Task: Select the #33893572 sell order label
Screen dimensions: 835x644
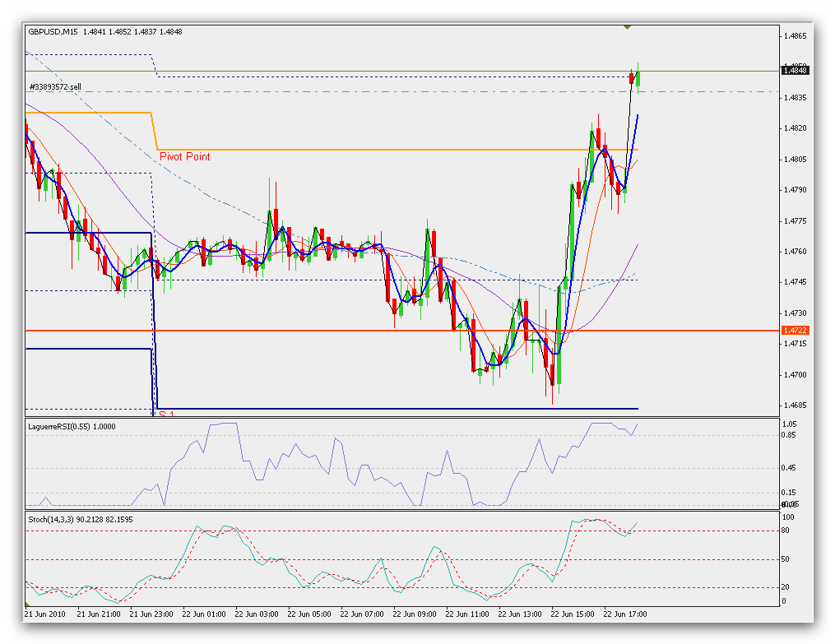Action: (x=55, y=86)
